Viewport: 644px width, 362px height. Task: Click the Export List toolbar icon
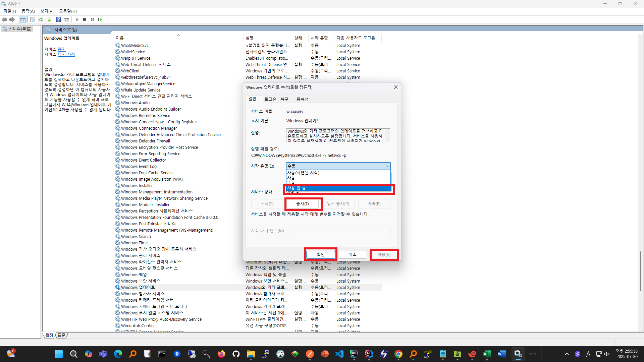(x=48, y=19)
